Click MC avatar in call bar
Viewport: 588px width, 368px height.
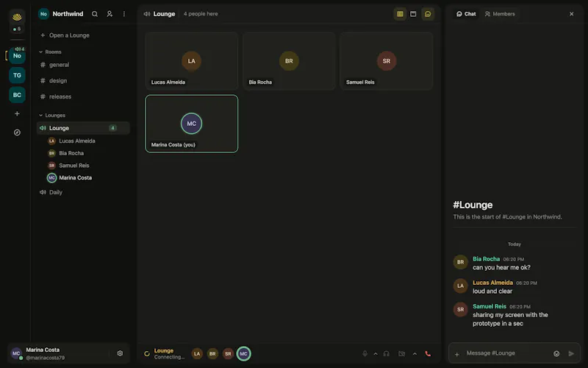(244, 354)
